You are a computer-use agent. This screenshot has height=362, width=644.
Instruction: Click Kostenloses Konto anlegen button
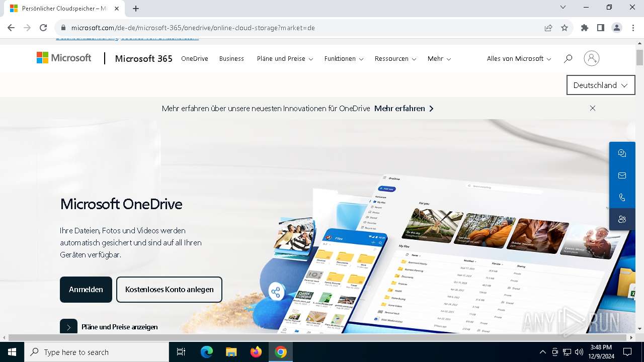tap(169, 290)
